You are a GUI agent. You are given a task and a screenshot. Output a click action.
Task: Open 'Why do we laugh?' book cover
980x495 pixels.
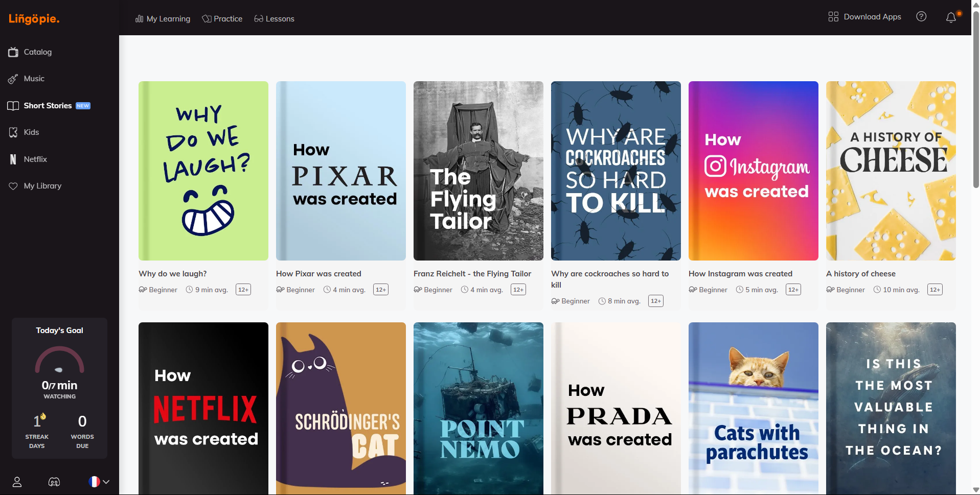point(203,171)
